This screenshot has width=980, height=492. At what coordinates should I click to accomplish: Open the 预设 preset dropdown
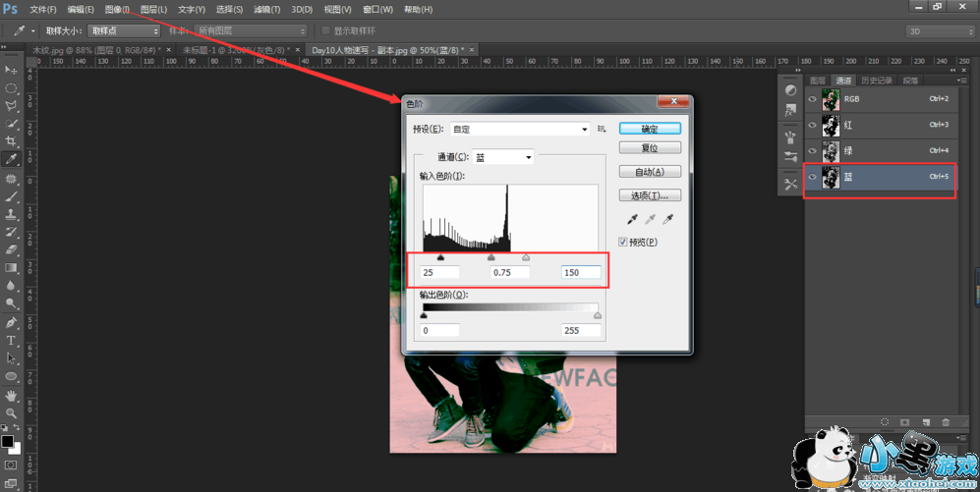click(x=520, y=130)
